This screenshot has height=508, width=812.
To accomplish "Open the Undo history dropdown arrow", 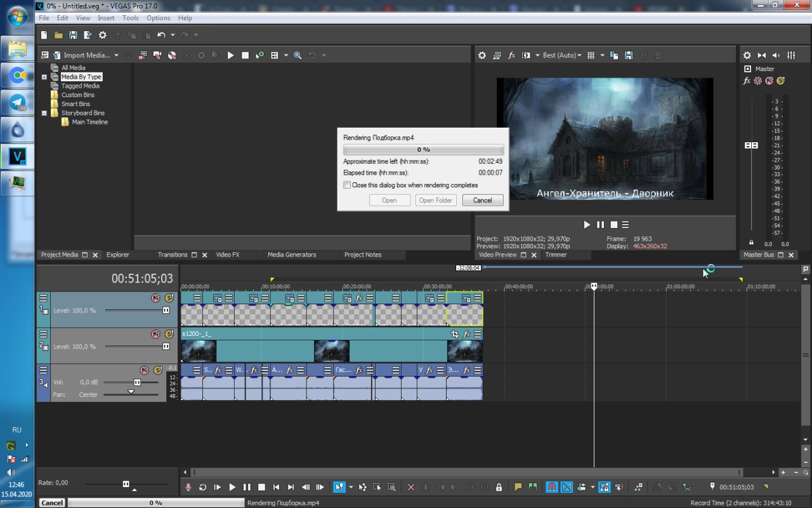I will pos(173,35).
